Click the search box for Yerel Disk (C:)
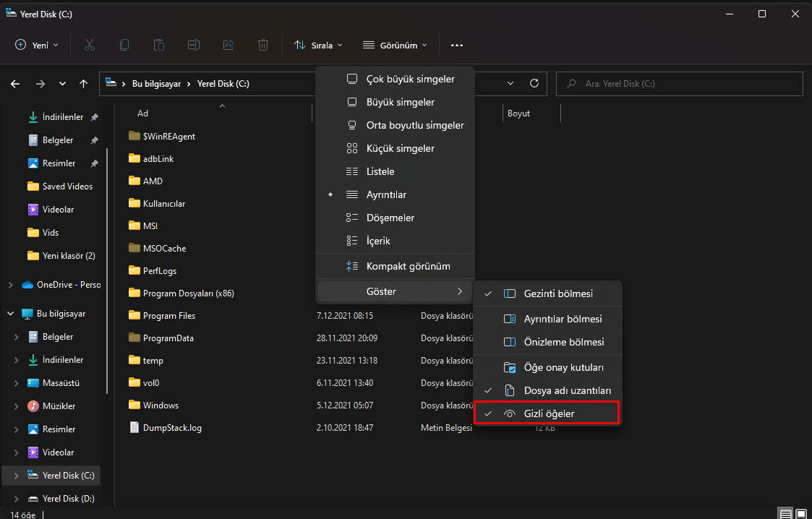Viewport: 812px width, 519px height. (x=680, y=84)
